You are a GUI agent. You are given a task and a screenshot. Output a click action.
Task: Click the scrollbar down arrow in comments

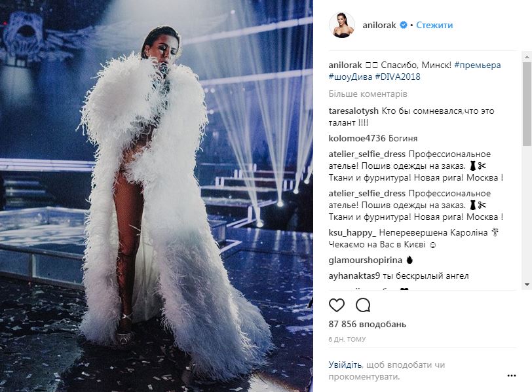527,285
